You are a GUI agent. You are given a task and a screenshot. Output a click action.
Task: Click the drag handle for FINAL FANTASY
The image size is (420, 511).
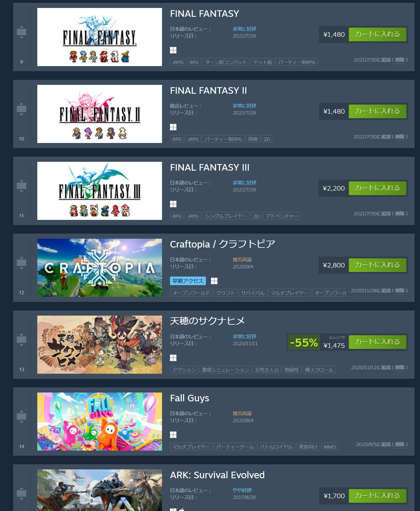(x=21, y=32)
